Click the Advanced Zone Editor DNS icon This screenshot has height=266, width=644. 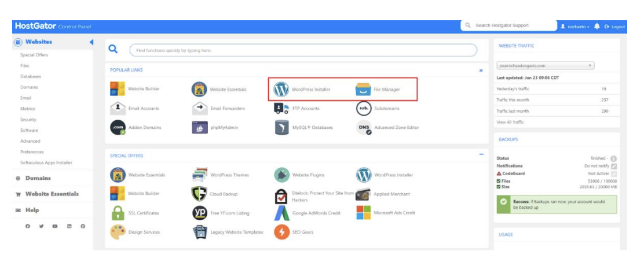point(363,128)
